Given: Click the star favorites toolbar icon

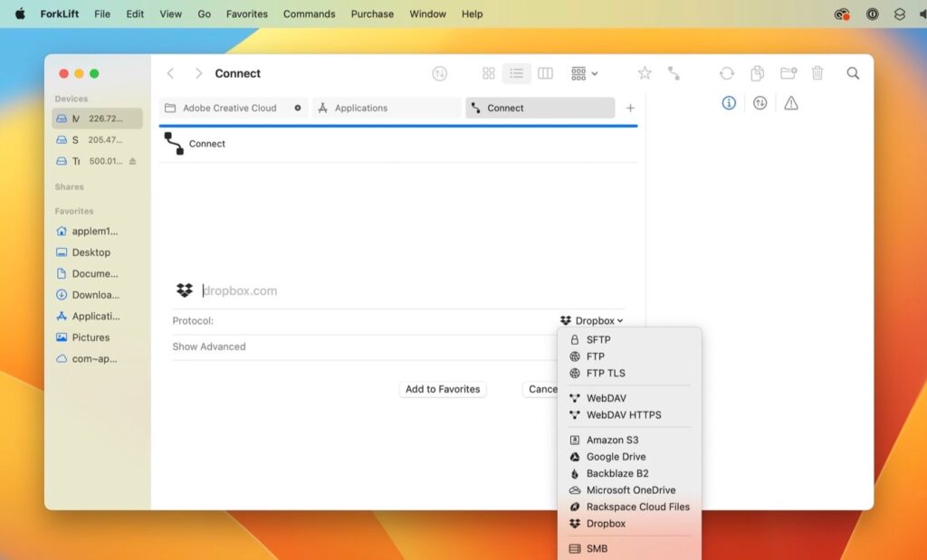Looking at the screenshot, I should (646, 73).
